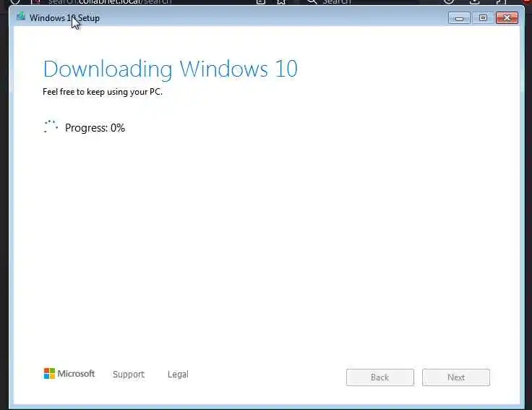Click the Next button

click(456, 377)
